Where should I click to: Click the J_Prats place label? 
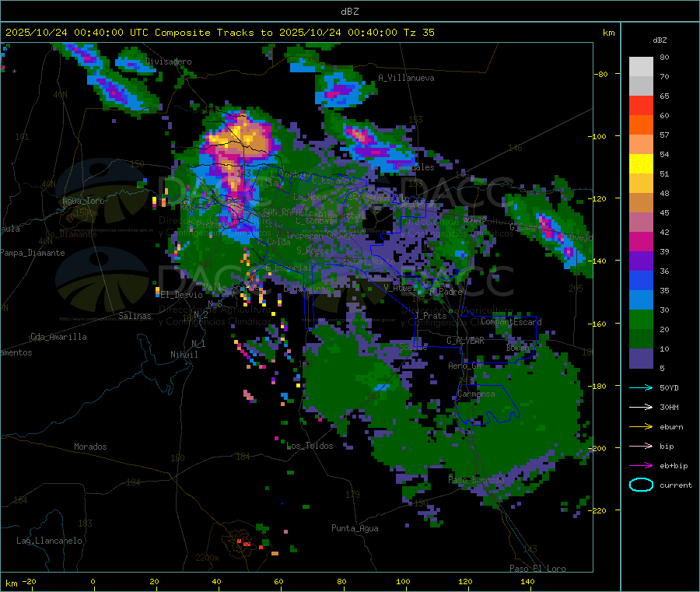(431, 316)
